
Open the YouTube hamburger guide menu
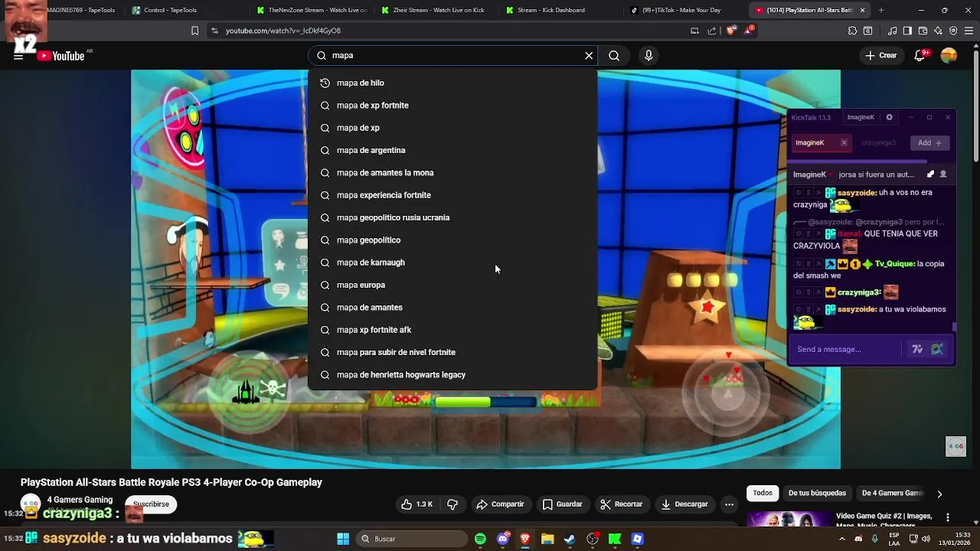[x=18, y=56]
